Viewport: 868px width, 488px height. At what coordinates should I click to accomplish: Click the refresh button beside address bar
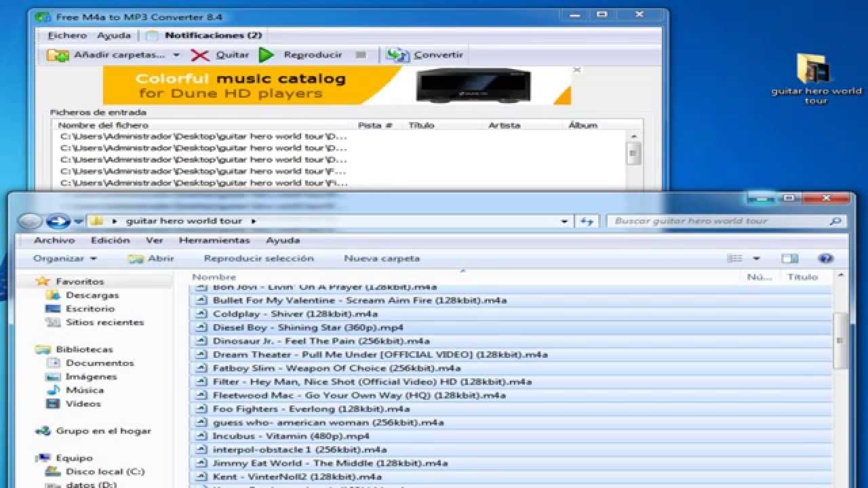point(587,221)
